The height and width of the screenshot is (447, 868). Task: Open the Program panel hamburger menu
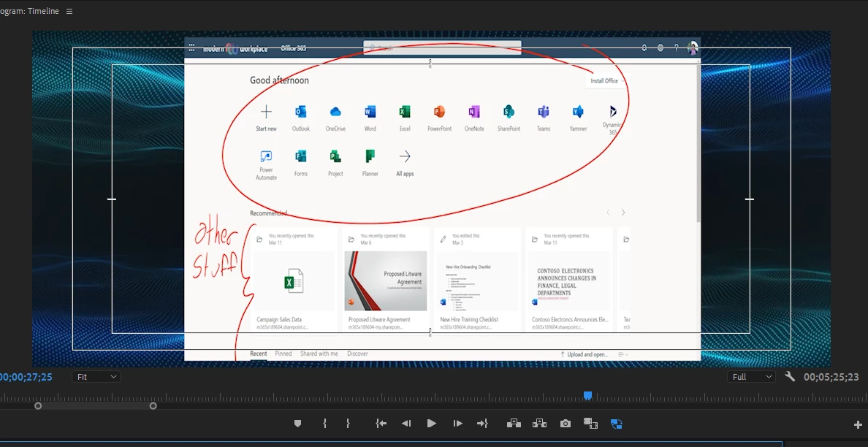click(69, 11)
